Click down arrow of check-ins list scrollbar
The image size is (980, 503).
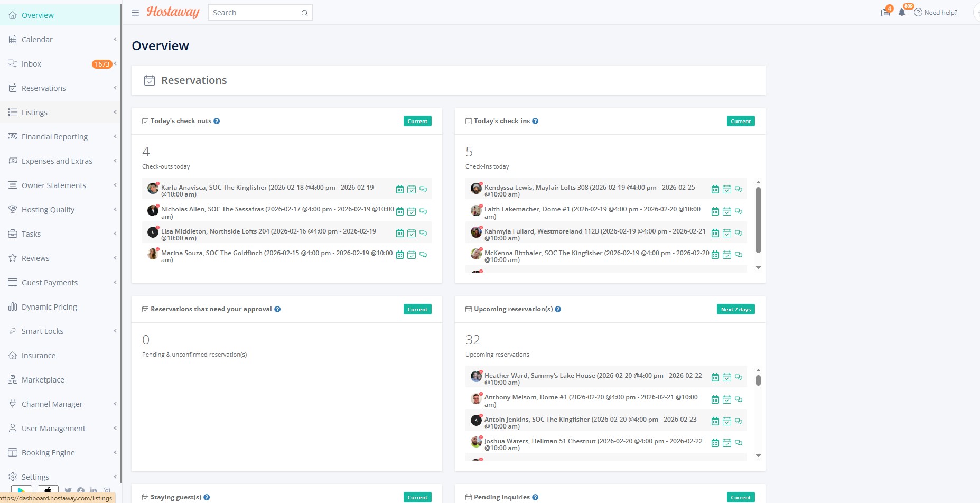tap(758, 267)
